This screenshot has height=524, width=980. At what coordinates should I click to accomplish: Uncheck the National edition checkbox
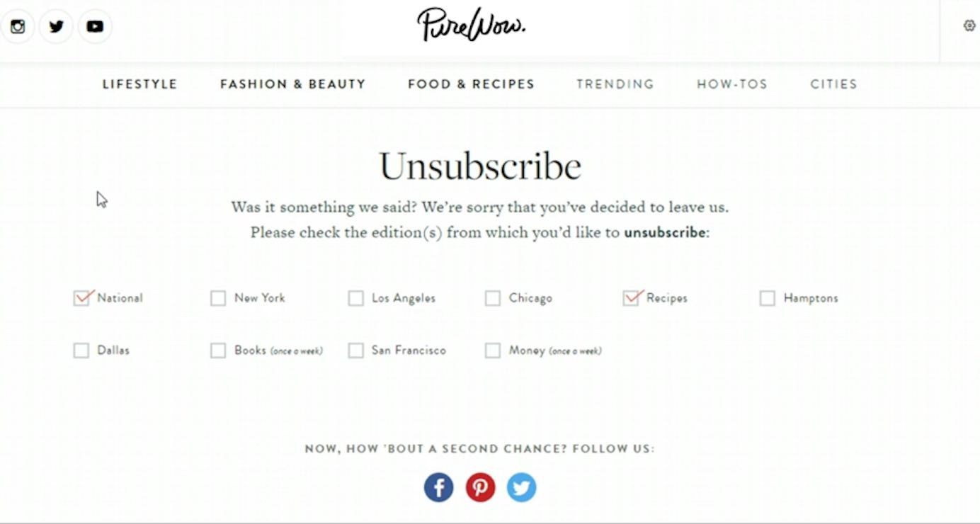click(x=81, y=298)
